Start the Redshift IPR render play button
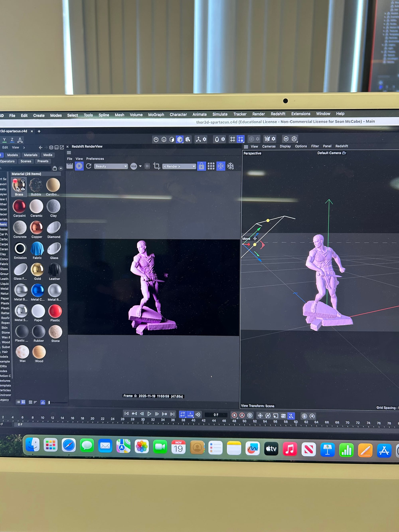Image resolution: width=399 pixels, height=532 pixels. [79, 166]
